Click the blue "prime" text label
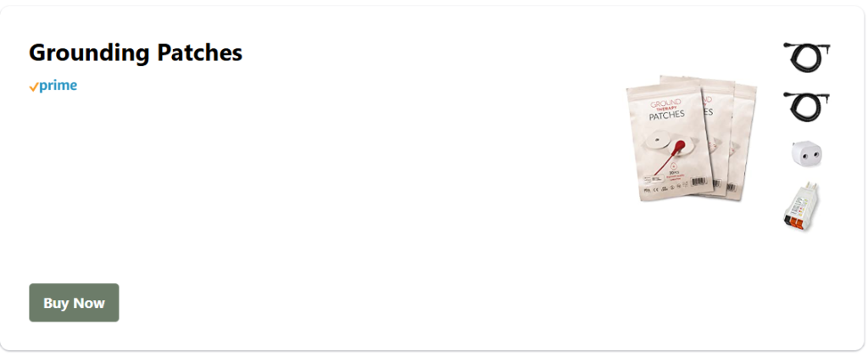Viewport: 868px width, 358px height. coord(58,86)
